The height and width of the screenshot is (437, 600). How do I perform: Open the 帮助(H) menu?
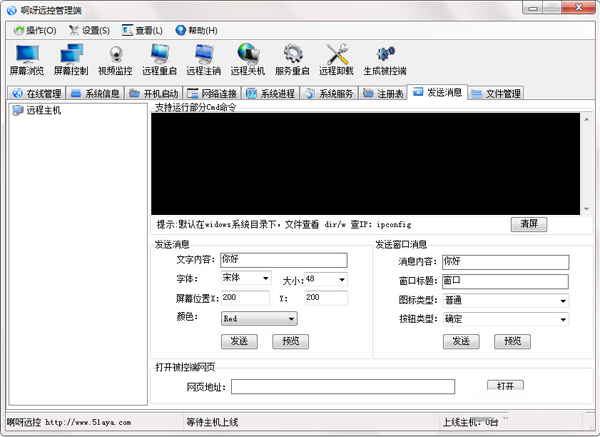197,30
